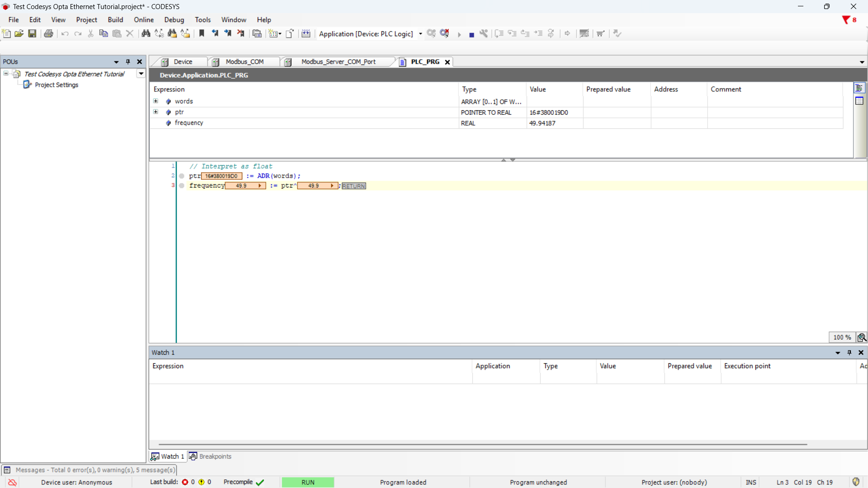Click the 100 % zoom control
868x488 pixels.
(x=842, y=337)
